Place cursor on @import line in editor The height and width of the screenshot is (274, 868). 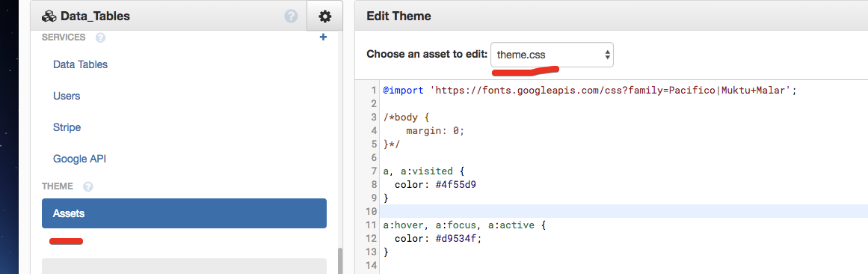[589, 90]
